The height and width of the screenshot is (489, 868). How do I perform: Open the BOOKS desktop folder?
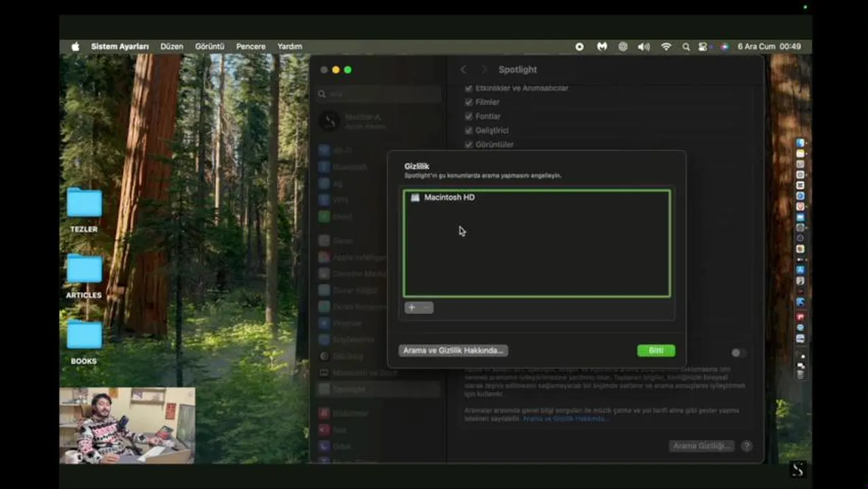pyautogui.click(x=84, y=342)
